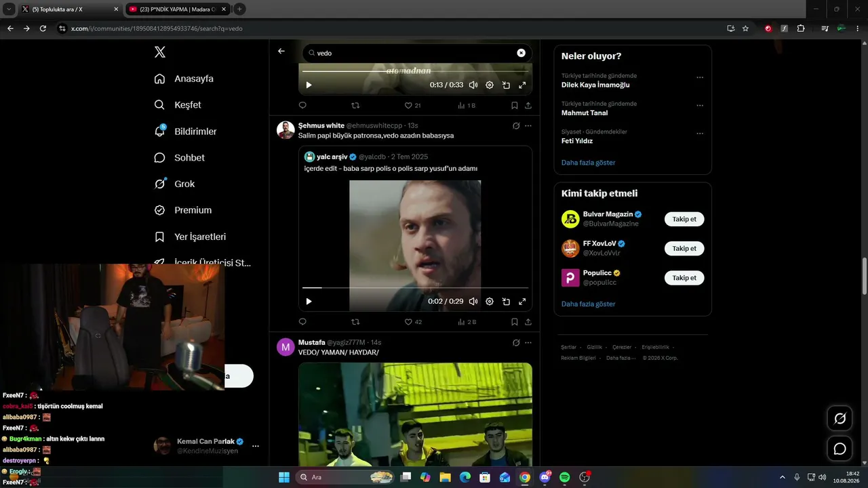This screenshot has height=488, width=868.
Task: View stats of post with 1 B views
Action: (x=467, y=106)
